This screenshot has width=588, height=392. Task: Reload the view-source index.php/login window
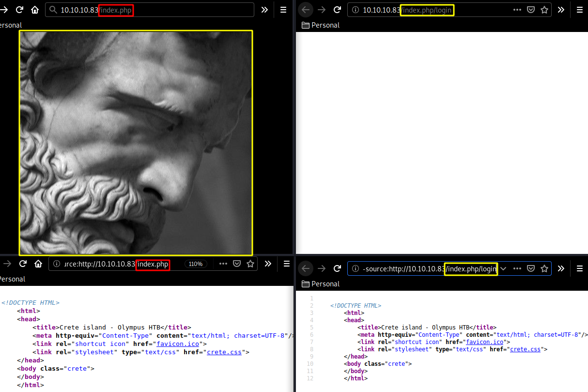(338, 268)
